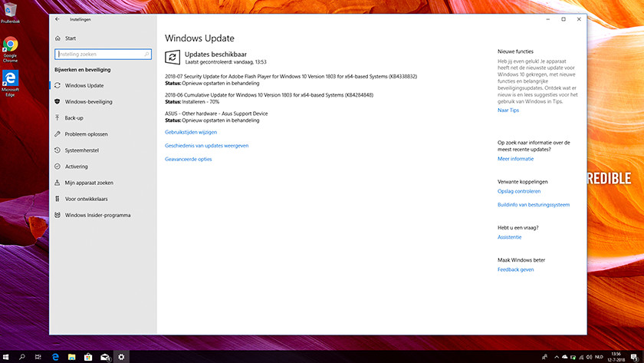
Task: Open Geschiedenis van updates weergeven
Action: [206, 145]
